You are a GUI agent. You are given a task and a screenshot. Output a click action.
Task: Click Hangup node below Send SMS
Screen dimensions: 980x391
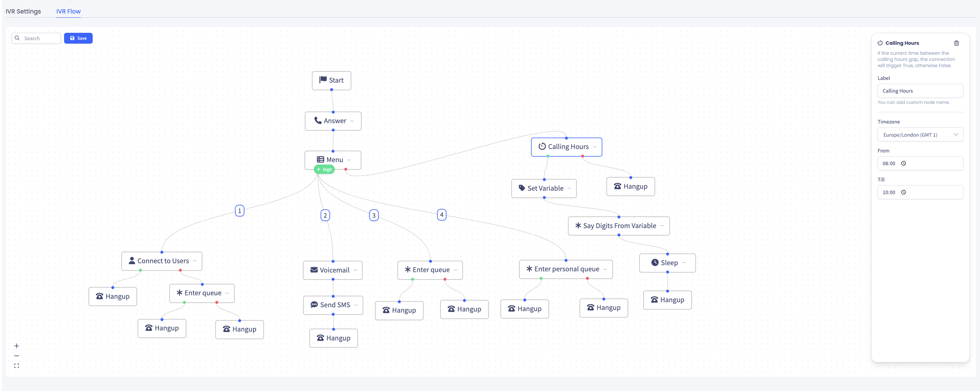point(334,338)
